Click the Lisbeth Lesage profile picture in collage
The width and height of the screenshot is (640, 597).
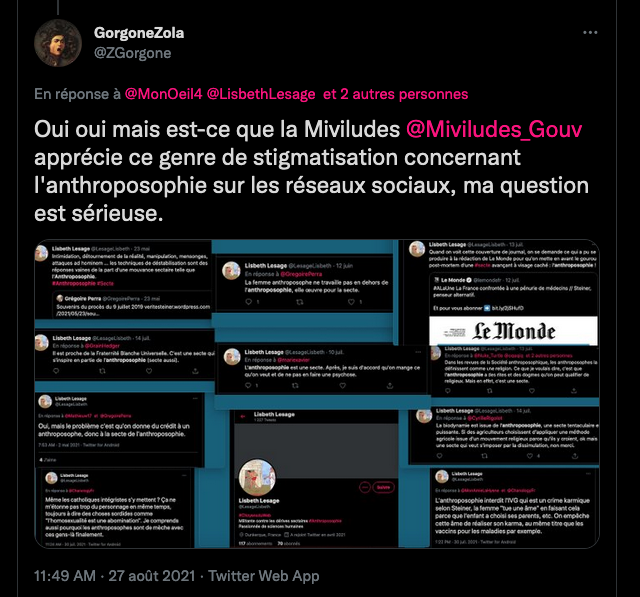coord(258,477)
